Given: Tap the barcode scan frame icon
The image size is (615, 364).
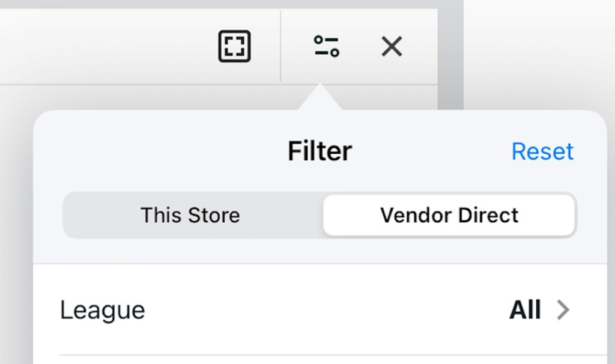Looking at the screenshot, I should pyautogui.click(x=235, y=46).
